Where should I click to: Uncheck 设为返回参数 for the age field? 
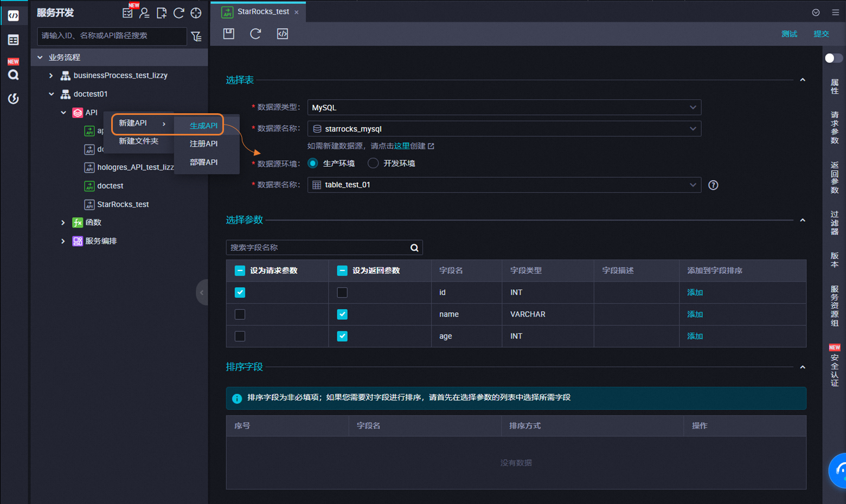click(x=342, y=336)
